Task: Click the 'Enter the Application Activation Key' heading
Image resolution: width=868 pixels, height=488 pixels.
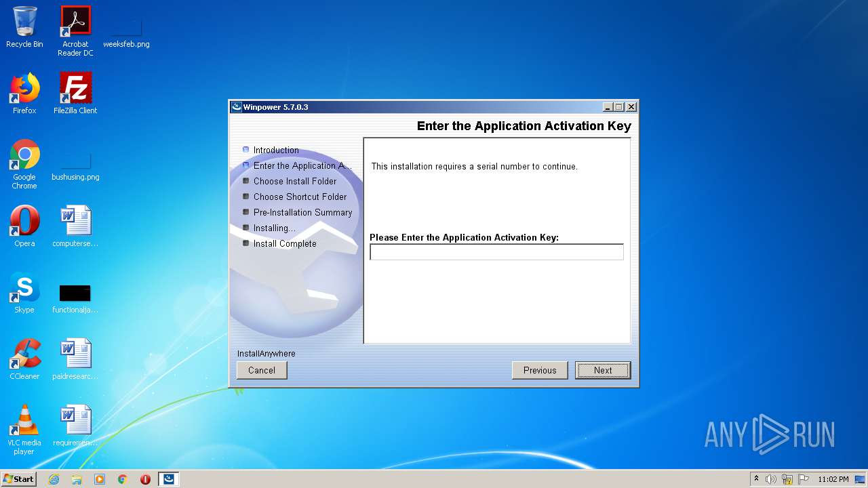Action: (524, 126)
